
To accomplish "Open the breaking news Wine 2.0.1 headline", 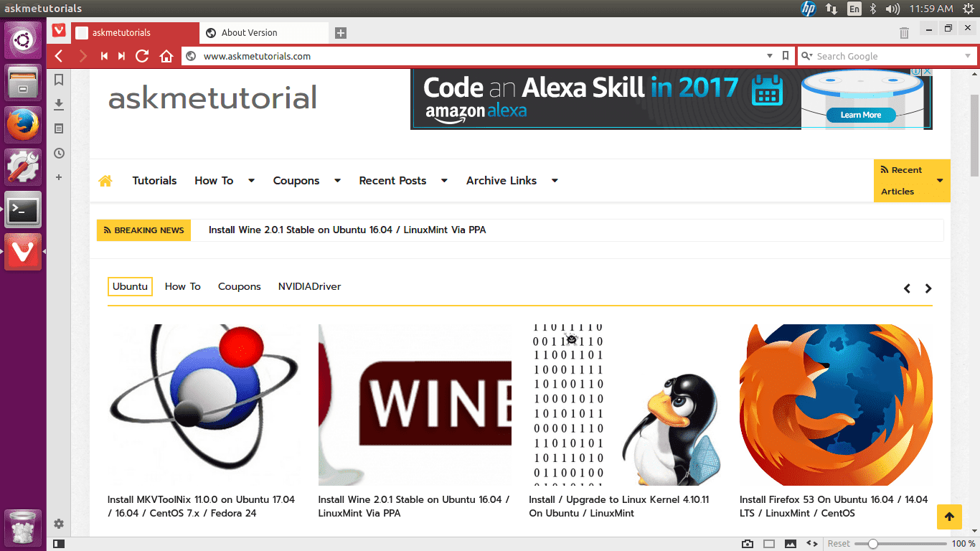I will [347, 230].
